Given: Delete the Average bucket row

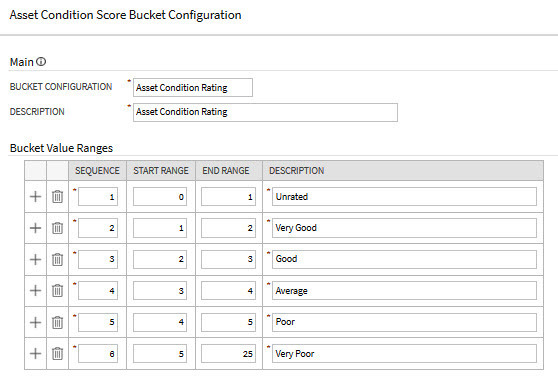Looking at the screenshot, I should (57, 290).
